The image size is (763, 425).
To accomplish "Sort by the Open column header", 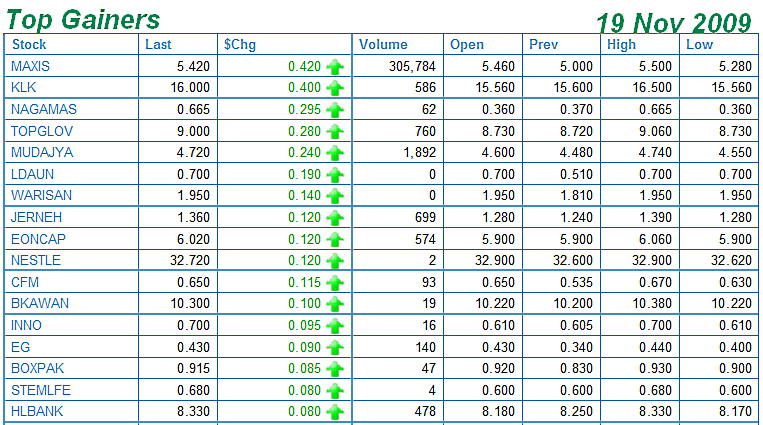I will [467, 44].
